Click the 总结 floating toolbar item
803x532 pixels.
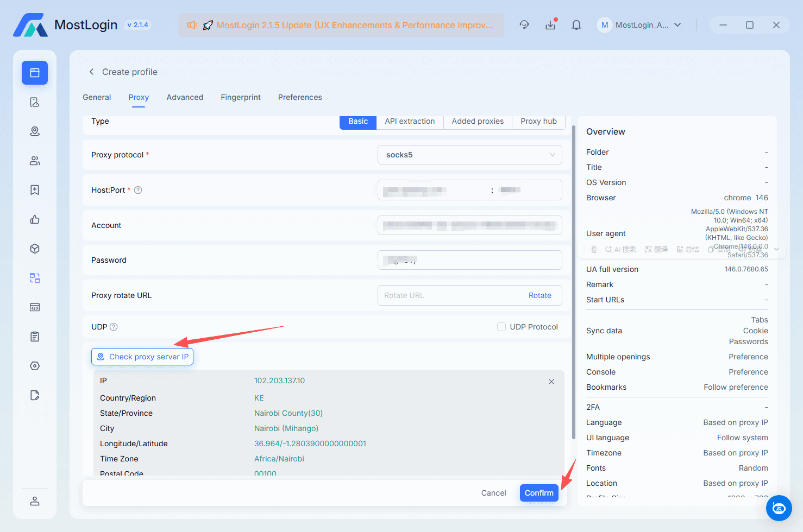pos(688,249)
